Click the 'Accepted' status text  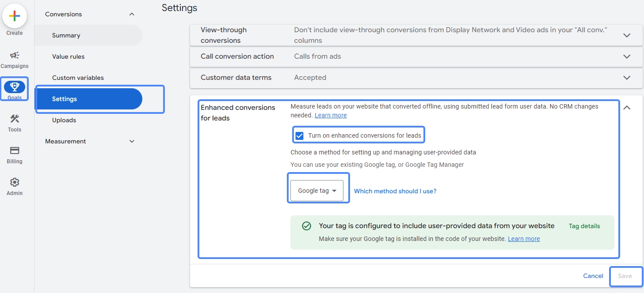[x=310, y=78]
